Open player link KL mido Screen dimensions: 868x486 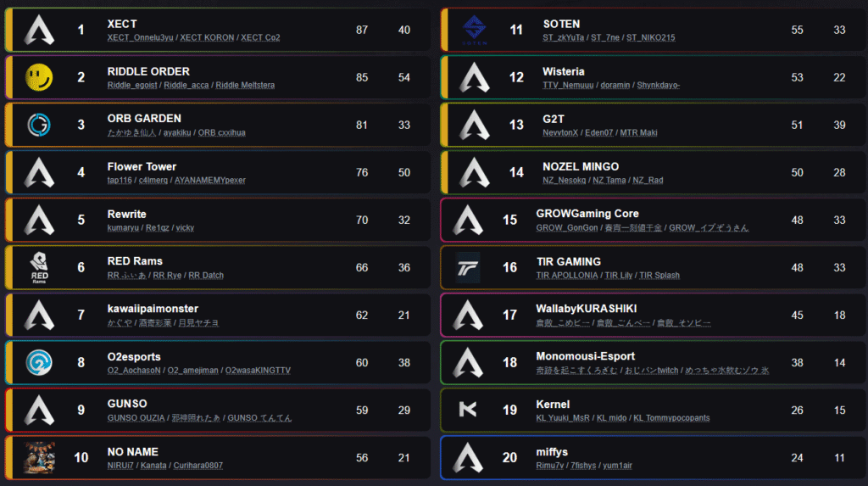612,418
